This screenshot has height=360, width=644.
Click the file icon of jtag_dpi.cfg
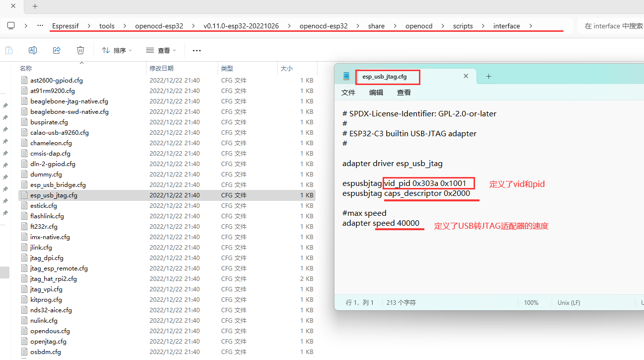(25, 258)
